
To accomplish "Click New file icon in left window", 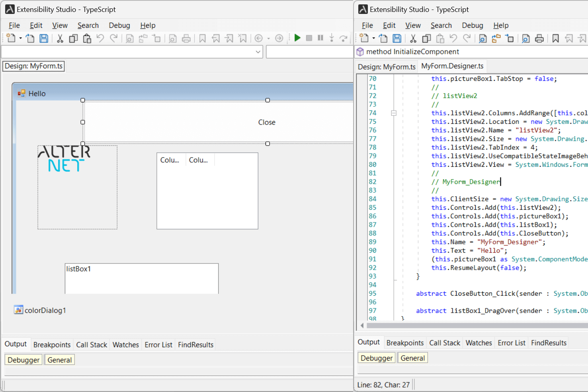I will [x=11, y=38].
